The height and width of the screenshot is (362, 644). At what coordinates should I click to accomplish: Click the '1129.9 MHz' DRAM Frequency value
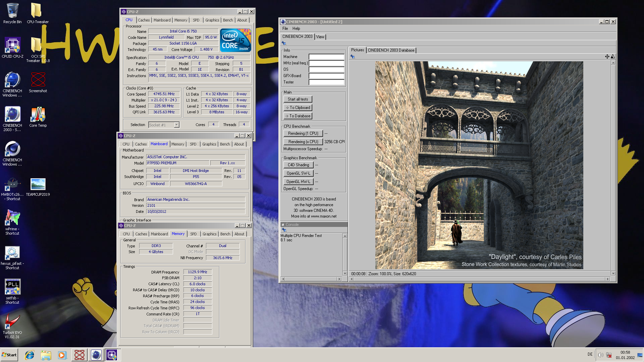(198, 272)
